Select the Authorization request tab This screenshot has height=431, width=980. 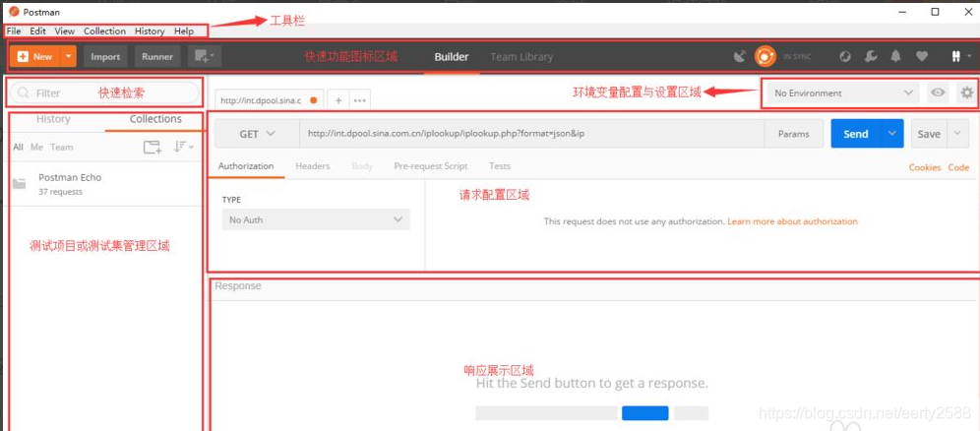coord(246,166)
